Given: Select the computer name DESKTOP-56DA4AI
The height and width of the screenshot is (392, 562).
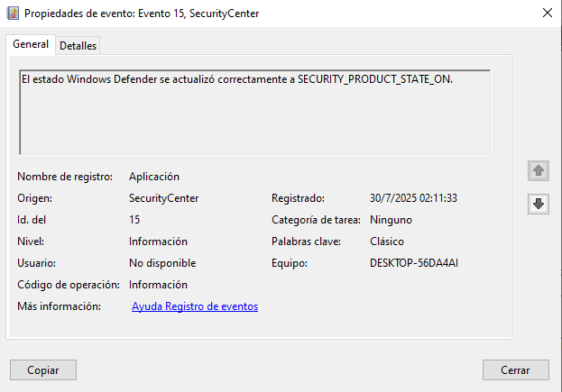Looking at the screenshot, I should click(414, 263).
